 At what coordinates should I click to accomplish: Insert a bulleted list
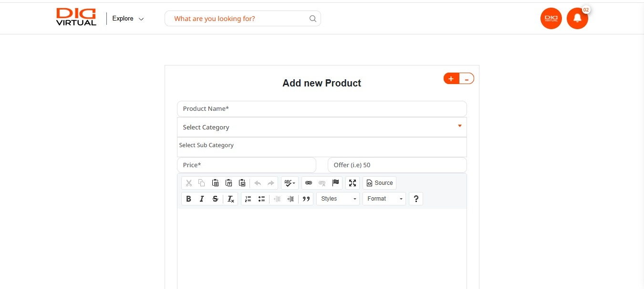[x=261, y=199]
